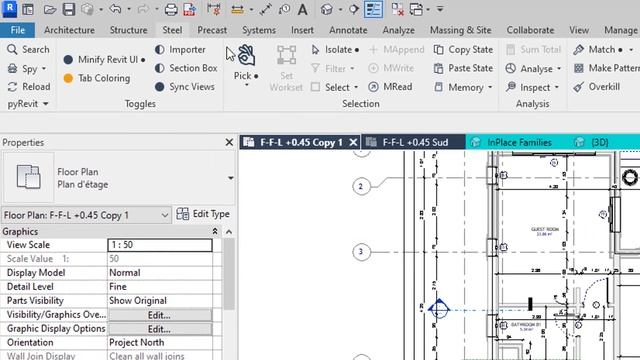
Task: Click the Orientation value Project North
Action: (160, 342)
